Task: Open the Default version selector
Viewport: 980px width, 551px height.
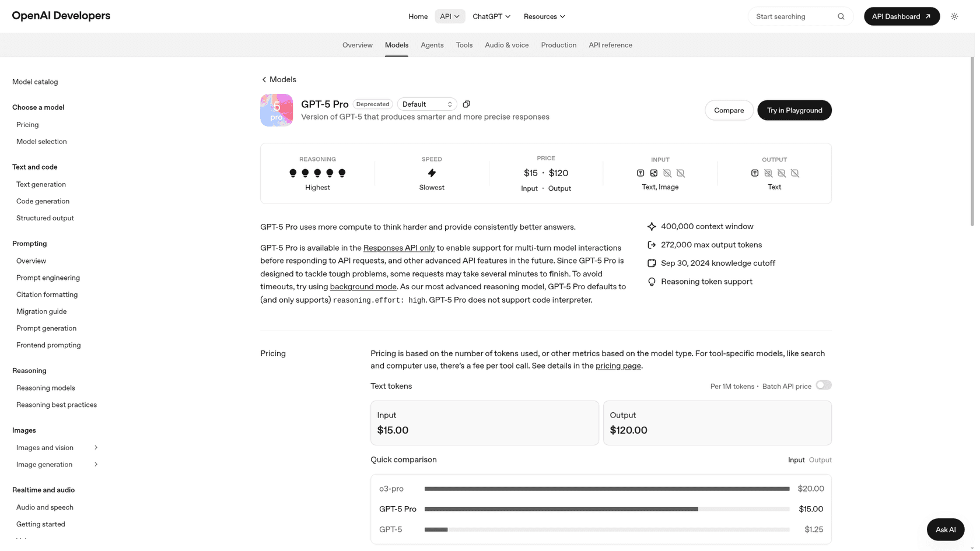Action: coord(427,104)
